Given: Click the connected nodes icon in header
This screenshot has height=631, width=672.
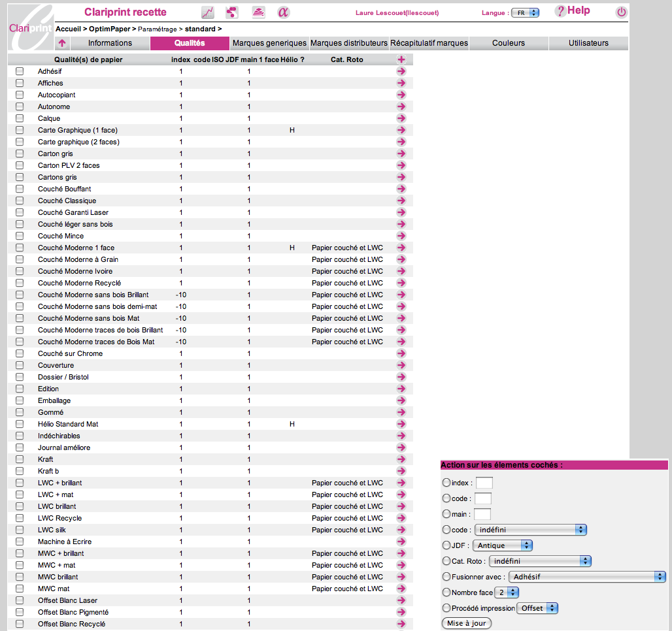Looking at the screenshot, I should [231, 12].
